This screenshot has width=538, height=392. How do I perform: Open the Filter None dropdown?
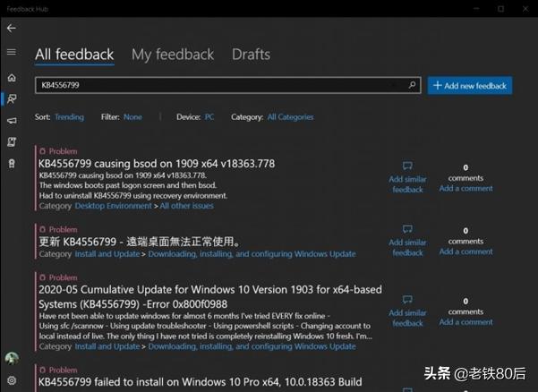pos(132,117)
